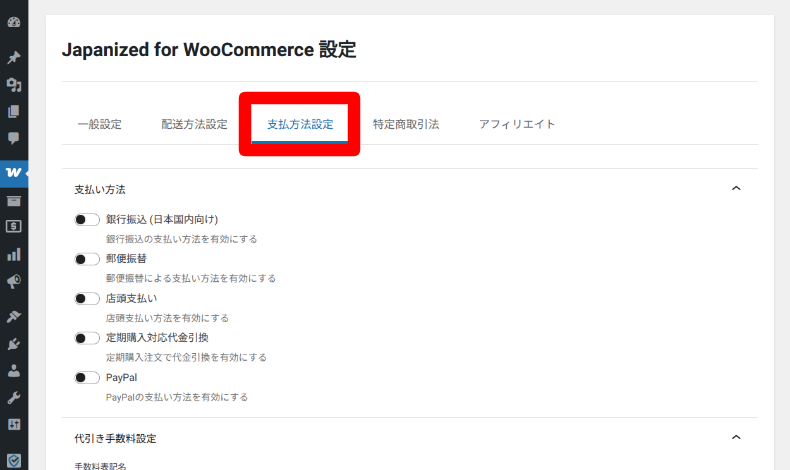Open the Settings sliders icon
The width and height of the screenshot is (790, 470).
point(14,424)
